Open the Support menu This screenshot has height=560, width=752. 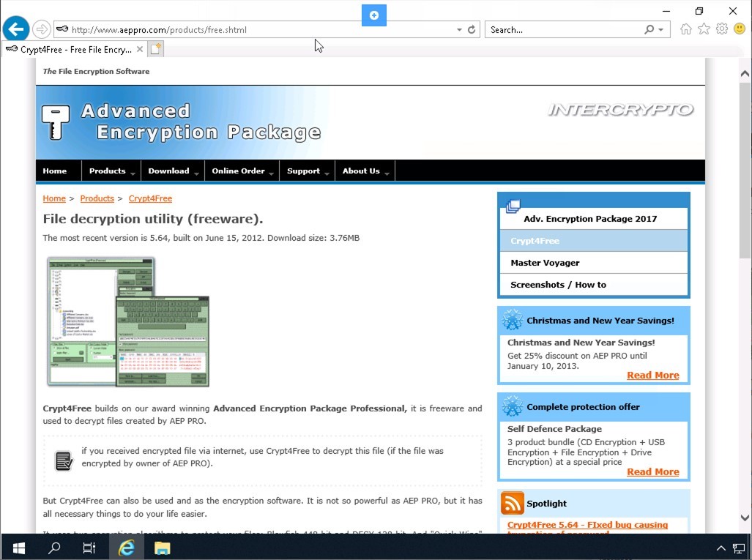pyautogui.click(x=303, y=171)
